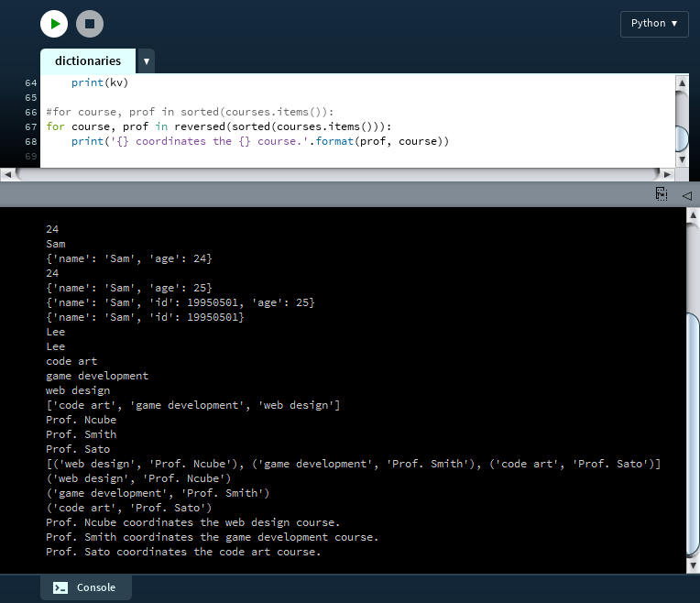Screen dimensions: 700x603
Task: Click the editor horizontal scroll right arrow
Action: [x=667, y=175]
